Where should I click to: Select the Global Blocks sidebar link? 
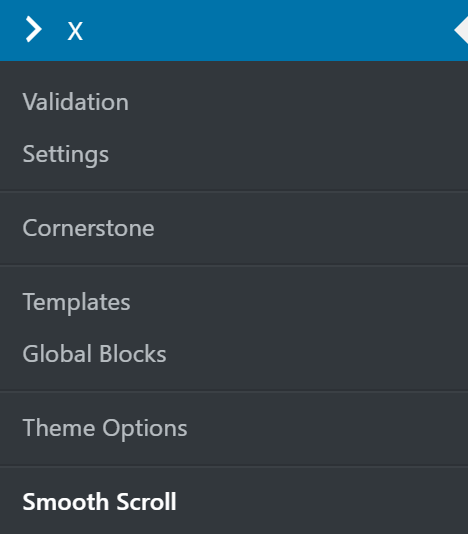coord(94,354)
